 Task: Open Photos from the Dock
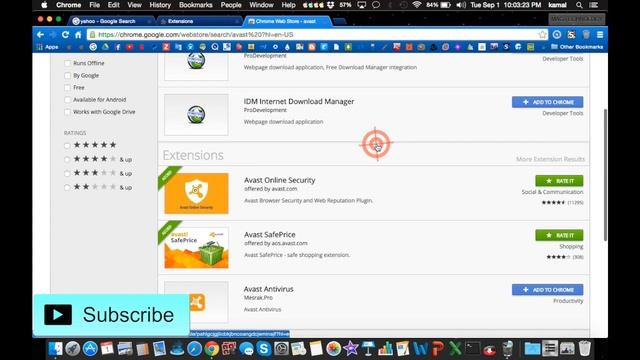pyautogui.click(x=333, y=349)
